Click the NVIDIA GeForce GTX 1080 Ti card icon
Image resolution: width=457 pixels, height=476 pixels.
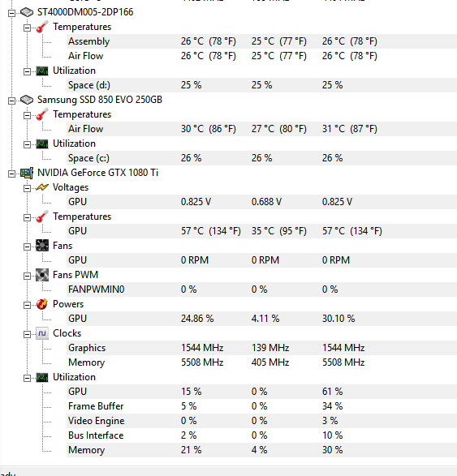pyautogui.click(x=27, y=173)
